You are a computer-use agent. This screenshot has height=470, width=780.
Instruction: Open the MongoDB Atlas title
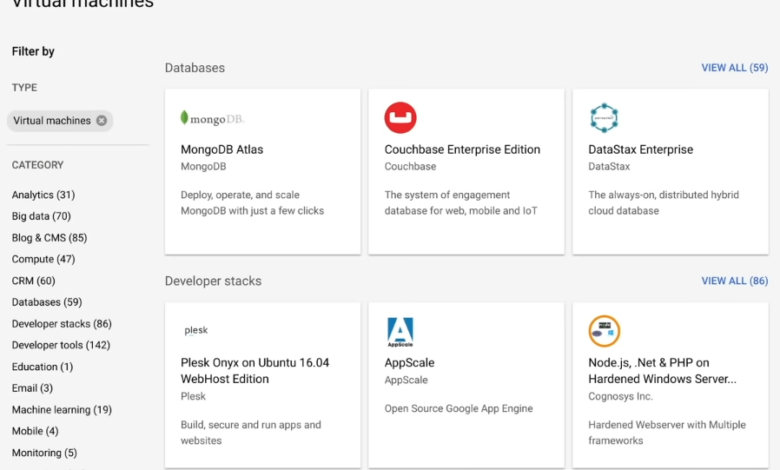(222, 150)
